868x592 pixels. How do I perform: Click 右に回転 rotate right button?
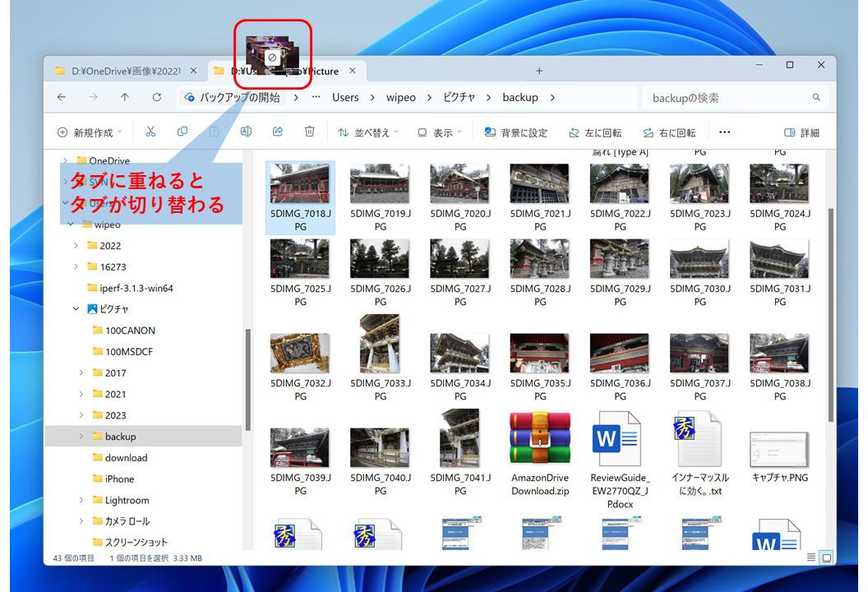[x=669, y=132]
